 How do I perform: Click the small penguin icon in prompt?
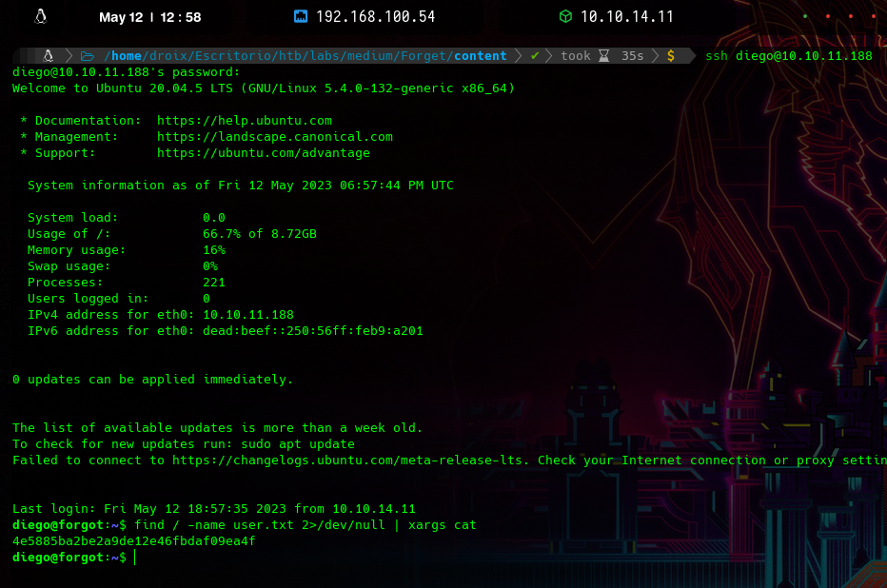point(48,56)
